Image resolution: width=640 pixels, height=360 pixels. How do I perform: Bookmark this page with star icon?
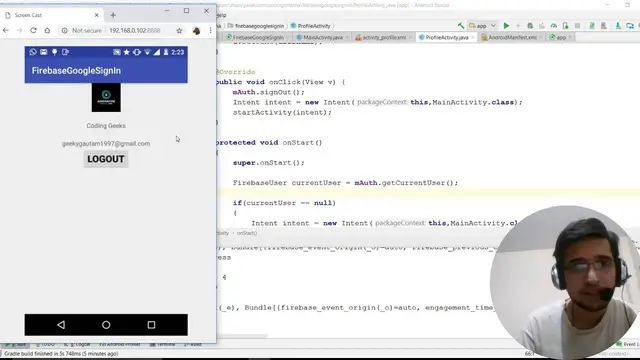pyautogui.click(x=179, y=31)
